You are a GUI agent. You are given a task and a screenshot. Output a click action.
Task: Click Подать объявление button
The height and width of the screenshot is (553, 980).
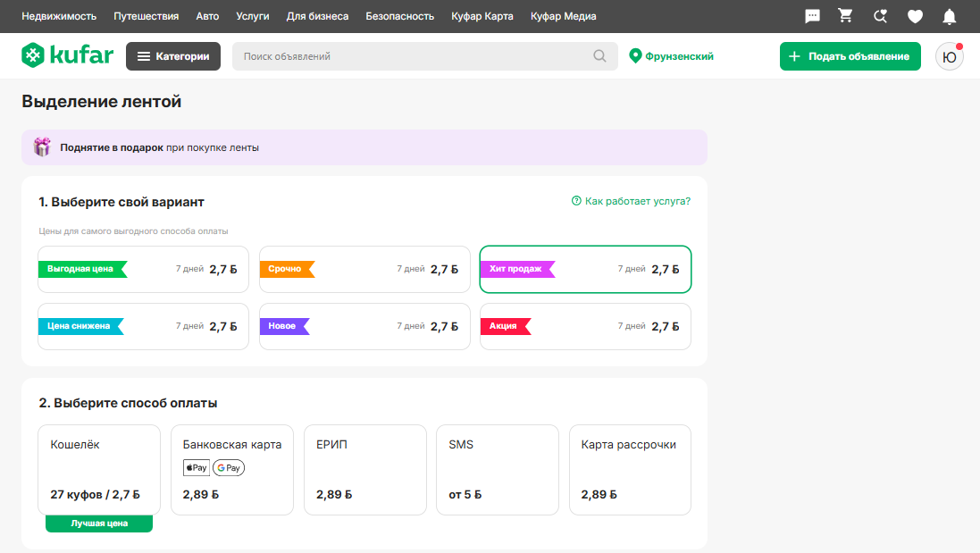point(850,56)
